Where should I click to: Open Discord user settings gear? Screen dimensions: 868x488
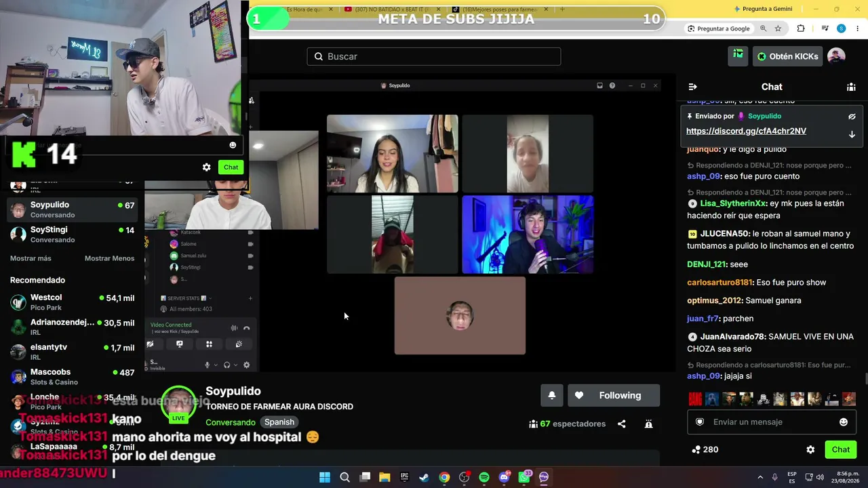[246, 365]
